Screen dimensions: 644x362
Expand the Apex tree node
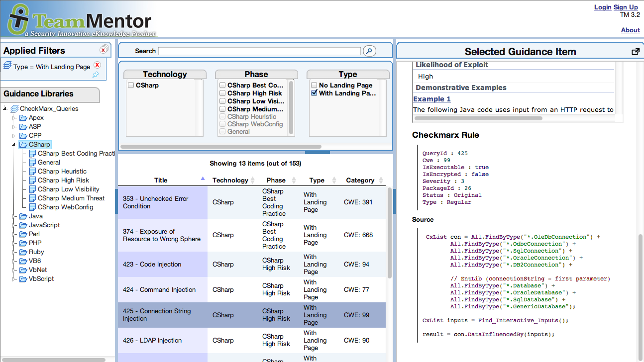coord(14,118)
